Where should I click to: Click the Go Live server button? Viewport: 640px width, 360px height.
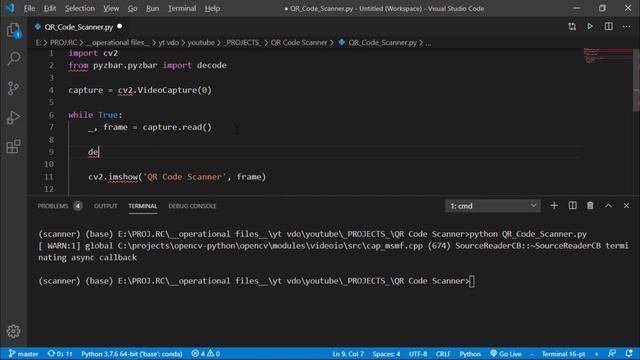coord(506,354)
